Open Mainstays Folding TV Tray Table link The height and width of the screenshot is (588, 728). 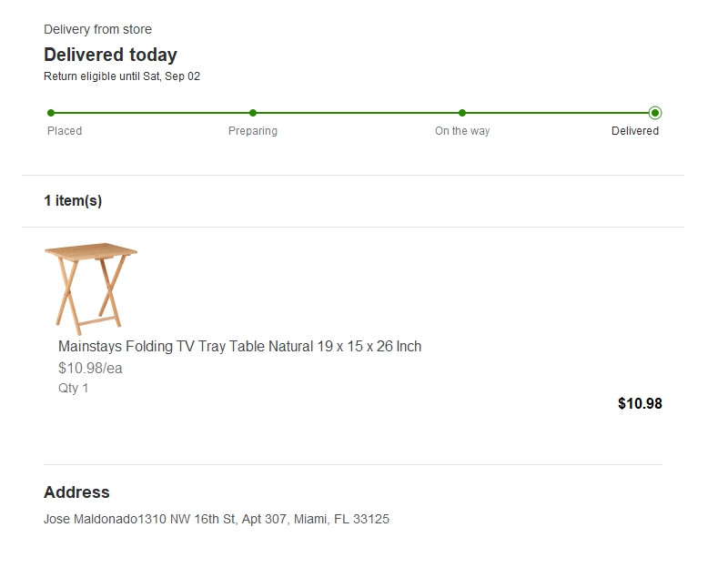(239, 347)
